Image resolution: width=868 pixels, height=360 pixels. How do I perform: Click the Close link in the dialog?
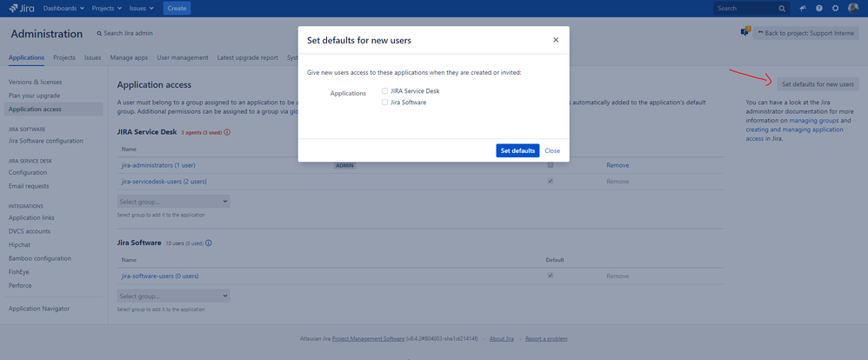(552, 150)
